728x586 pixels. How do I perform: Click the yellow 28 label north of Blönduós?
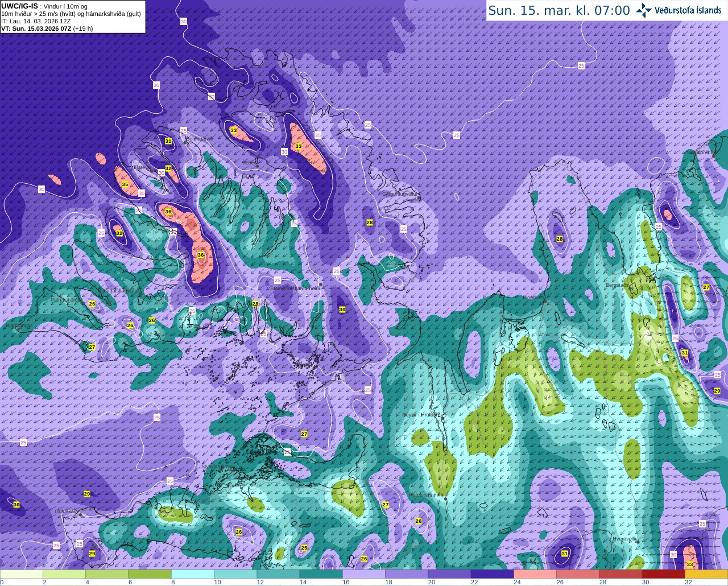coord(560,239)
